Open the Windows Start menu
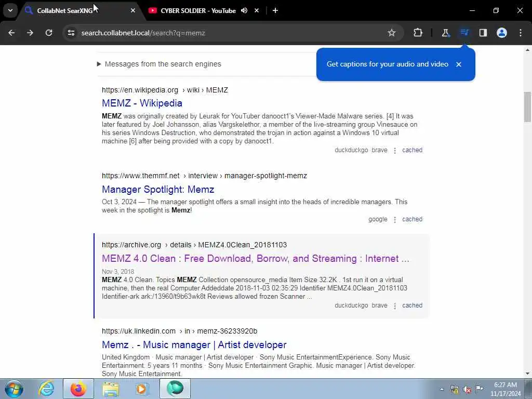 coord(14,389)
